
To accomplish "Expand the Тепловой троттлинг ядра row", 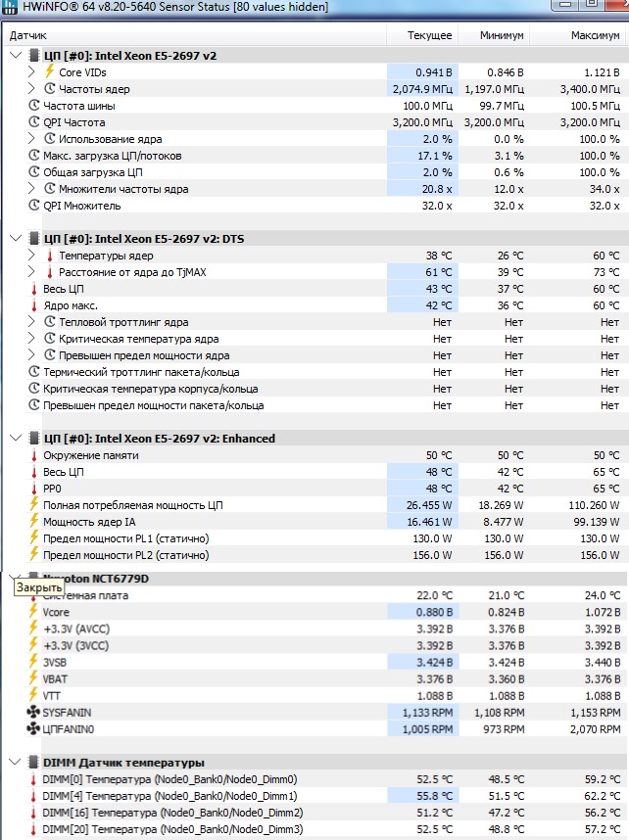I will click(x=31, y=321).
